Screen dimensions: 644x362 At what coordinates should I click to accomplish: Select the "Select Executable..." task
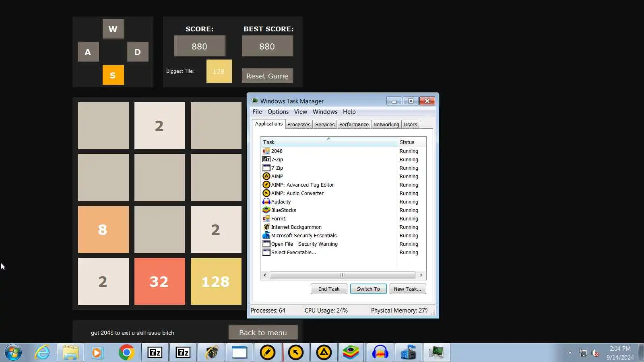[294, 252]
